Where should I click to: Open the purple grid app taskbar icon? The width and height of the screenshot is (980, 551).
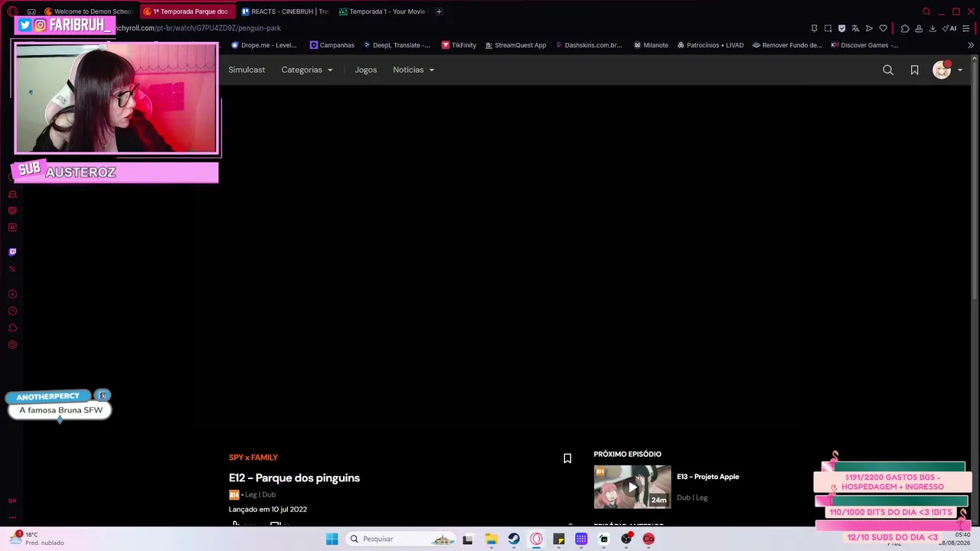click(x=581, y=539)
